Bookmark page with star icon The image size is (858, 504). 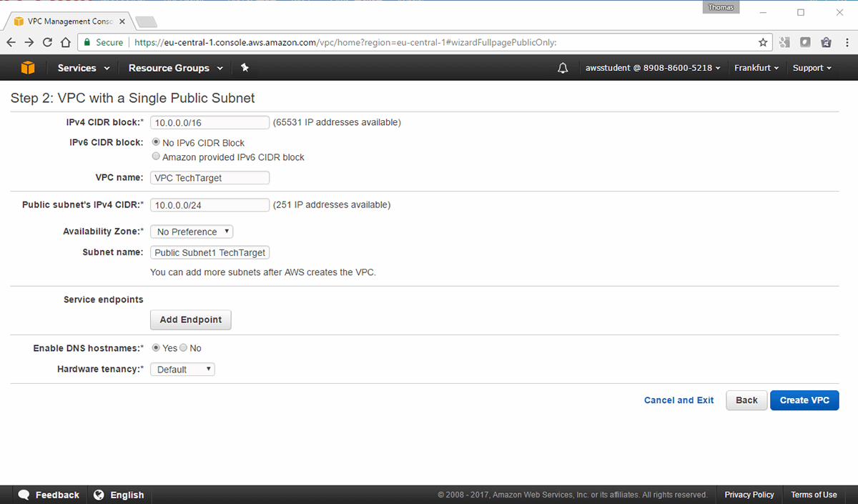pyautogui.click(x=763, y=42)
